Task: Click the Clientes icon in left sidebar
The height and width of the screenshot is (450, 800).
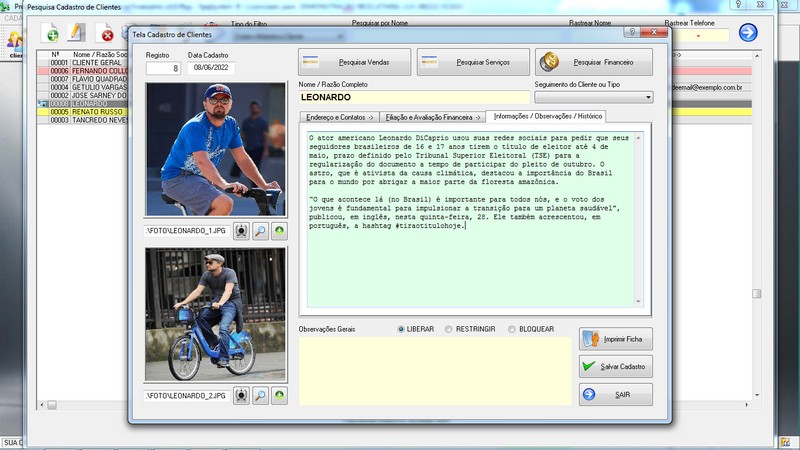Action: coord(14,45)
